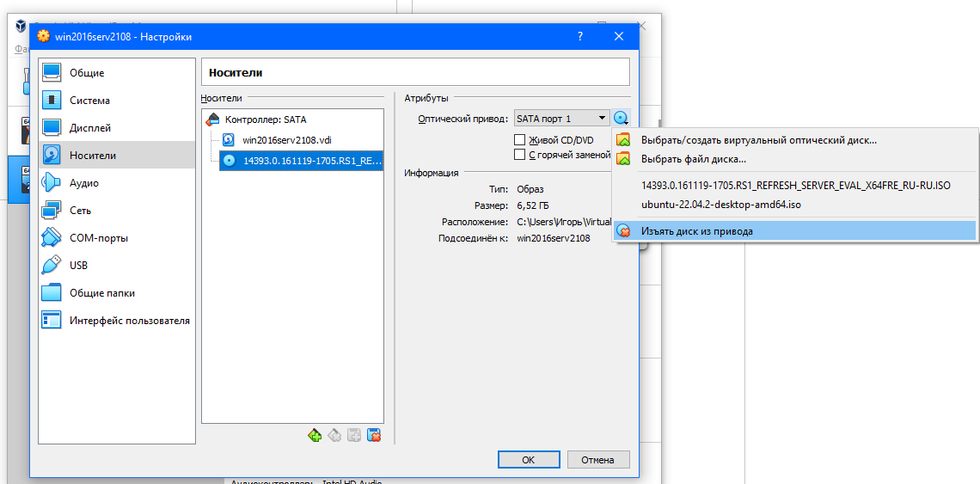The image size is (980, 484).
Task: Click the Подсоединён к value win2016serv2108
Action: [x=554, y=238]
